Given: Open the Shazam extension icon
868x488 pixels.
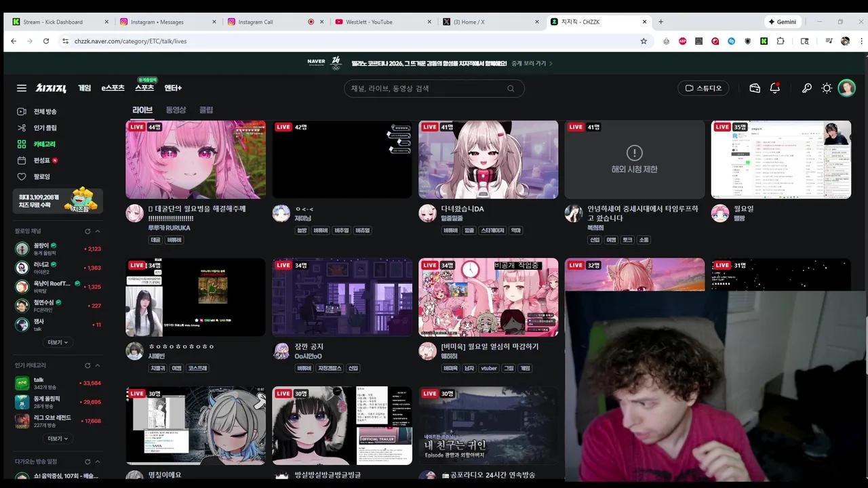Looking at the screenshot, I should [x=732, y=41].
